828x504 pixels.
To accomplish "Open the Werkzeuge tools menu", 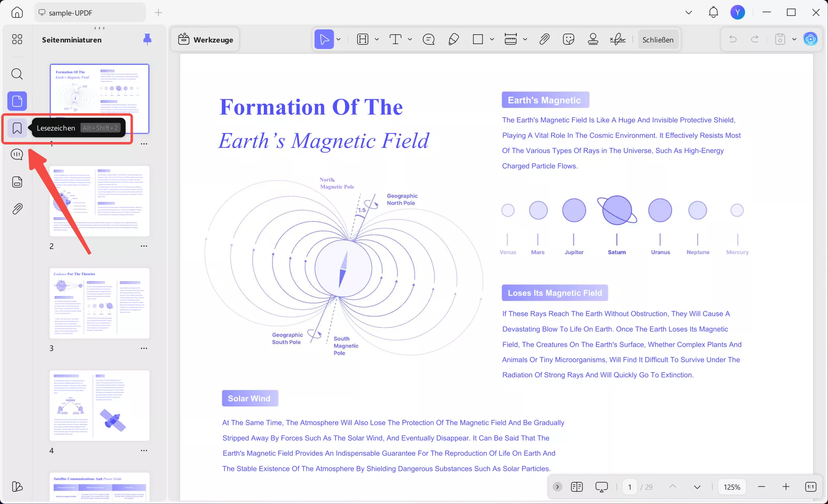I will tap(205, 40).
